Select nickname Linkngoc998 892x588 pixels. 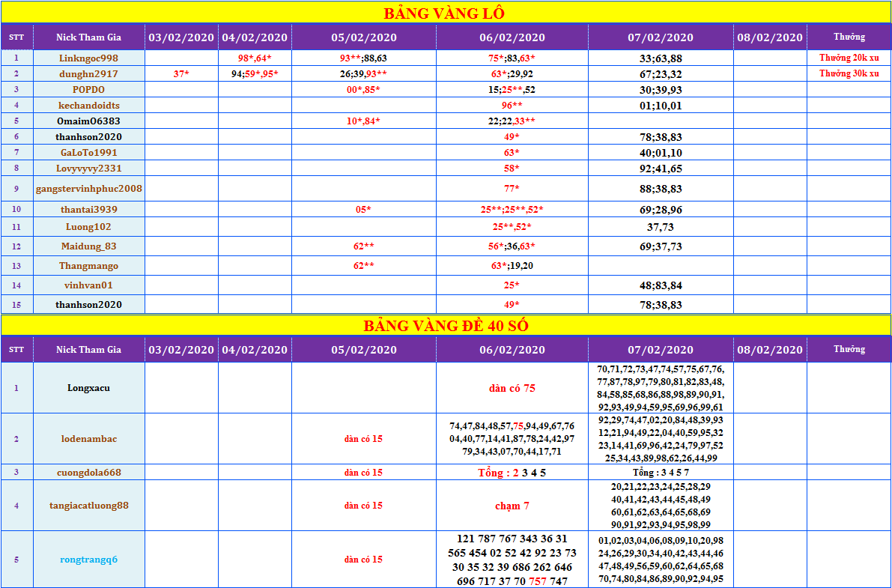pos(88,58)
